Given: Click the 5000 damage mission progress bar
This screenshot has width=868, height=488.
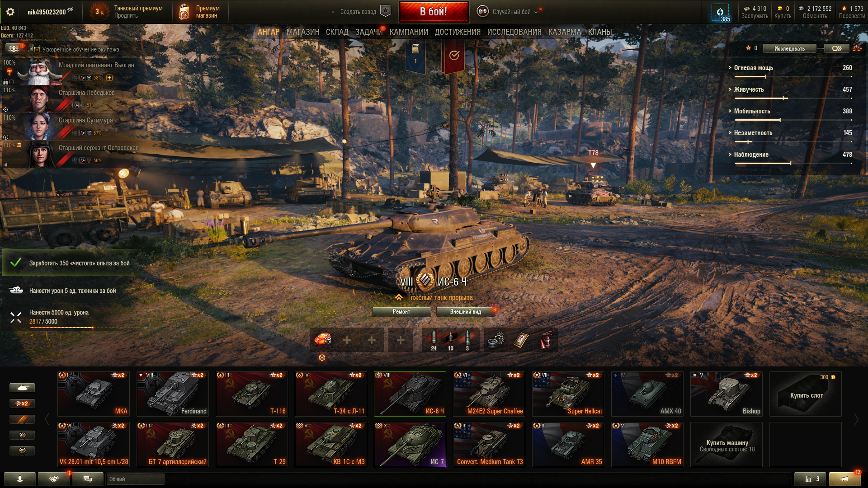Looking at the screenshot, I should click(61, 327).
